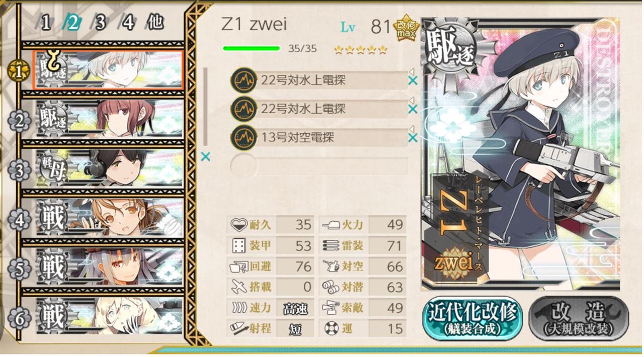644x357 pixels.
Task: Switch to fleet tab 3
Action: click(101, 23)
